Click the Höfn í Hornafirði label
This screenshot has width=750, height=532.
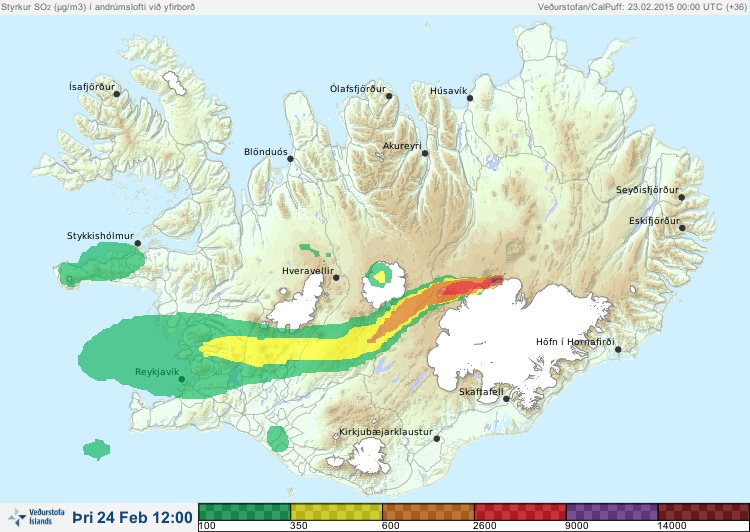pos(575,342)
